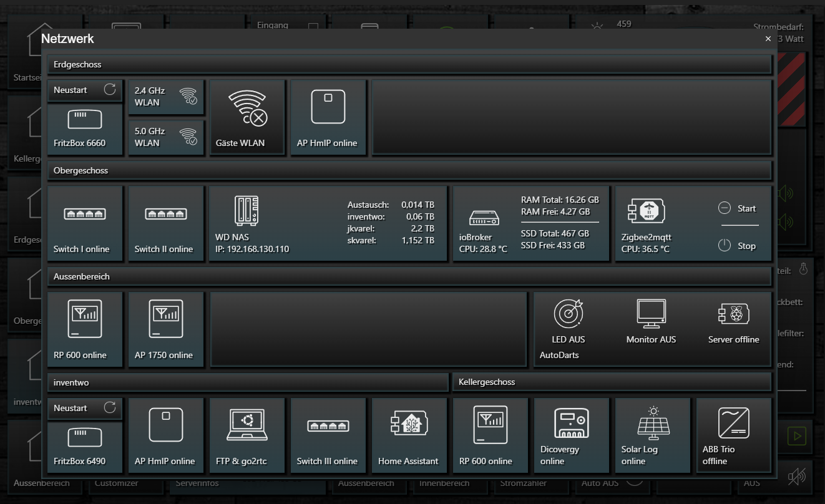
Task: Click the Obergeschoss section header
Action: [x=409, y=170]
